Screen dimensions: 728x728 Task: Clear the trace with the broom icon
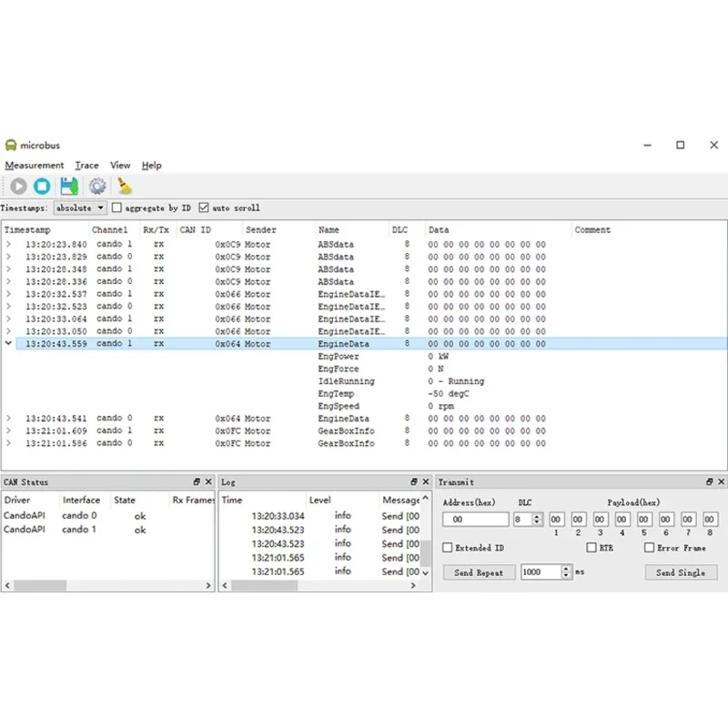click(126, 187)
